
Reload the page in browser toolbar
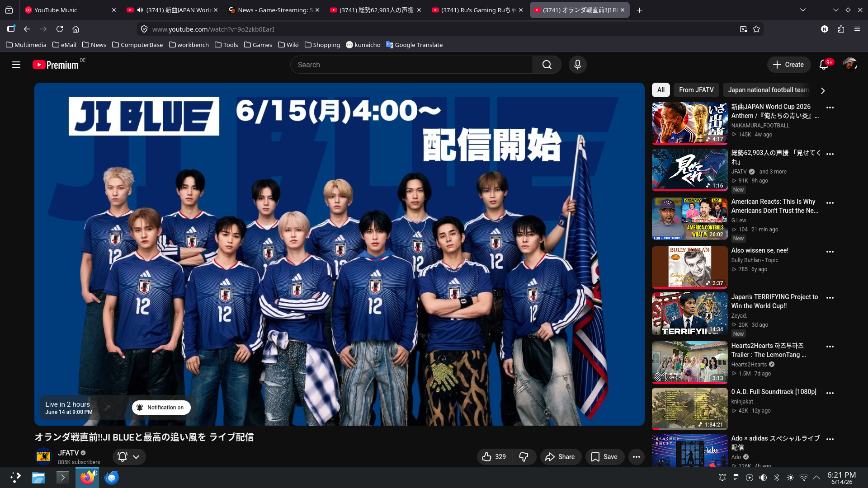[60, 29]
